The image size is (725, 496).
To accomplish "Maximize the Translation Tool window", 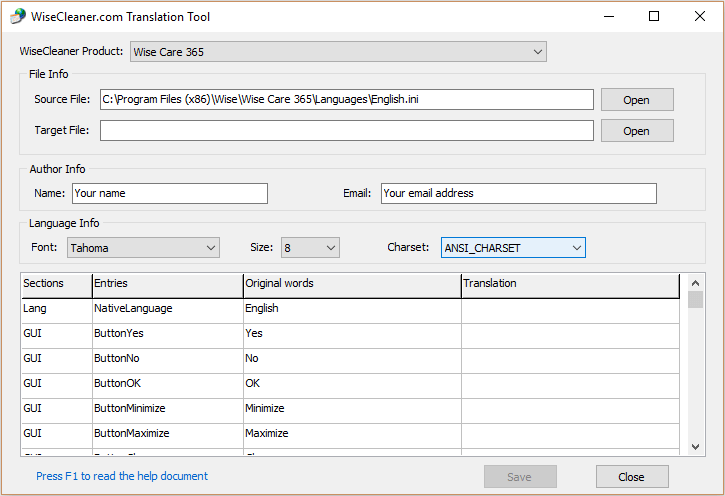I will 654,17.
